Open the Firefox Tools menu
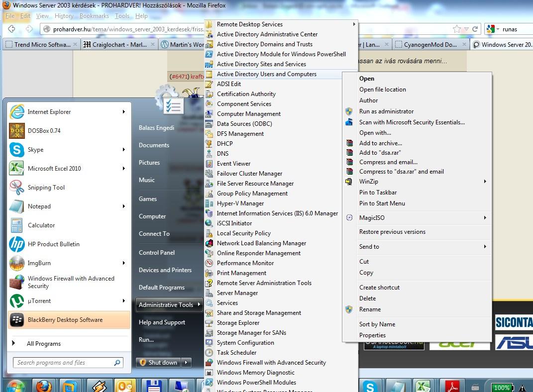The width and height of the screenshot is (533, 392). pos(122,16)
